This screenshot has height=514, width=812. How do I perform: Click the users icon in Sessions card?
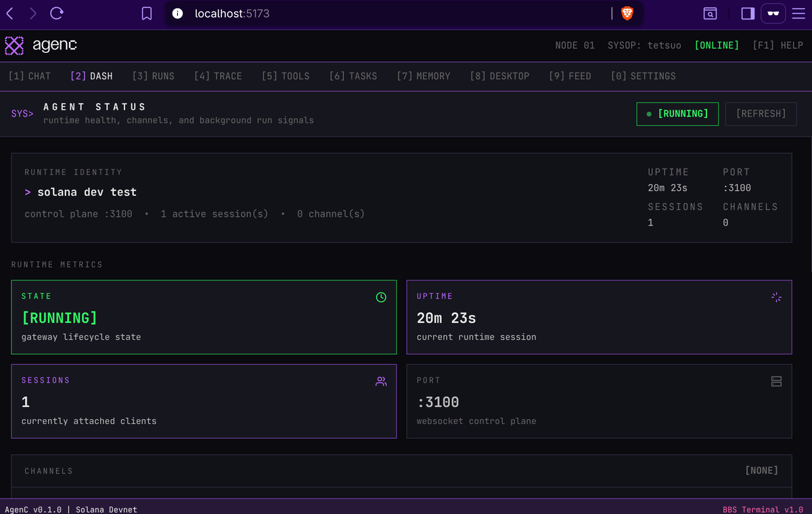point(381,381)
